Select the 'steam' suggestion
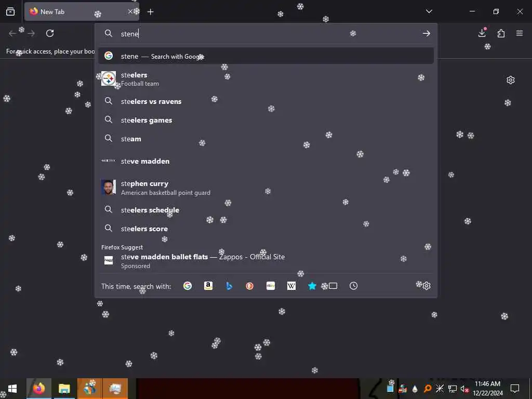This screenshot has height=399, width=532. [266, 139]
